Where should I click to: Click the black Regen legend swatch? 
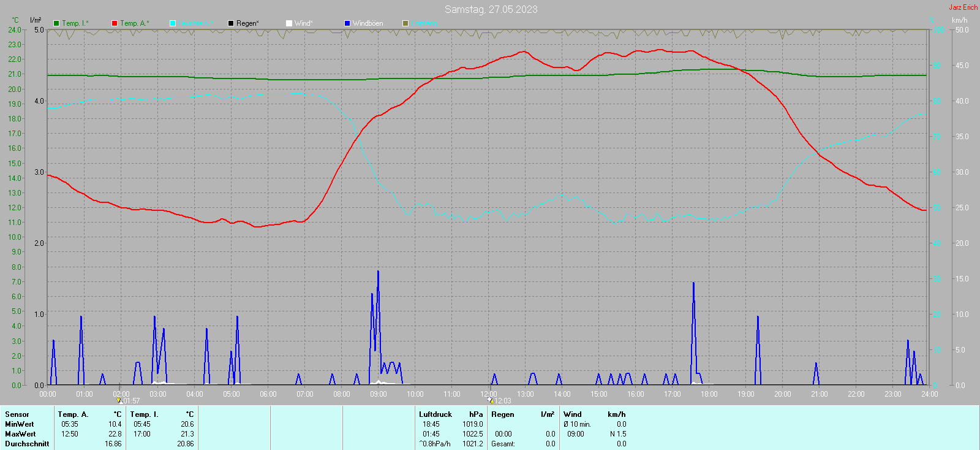pyautogui.click(x=231, y=23)
